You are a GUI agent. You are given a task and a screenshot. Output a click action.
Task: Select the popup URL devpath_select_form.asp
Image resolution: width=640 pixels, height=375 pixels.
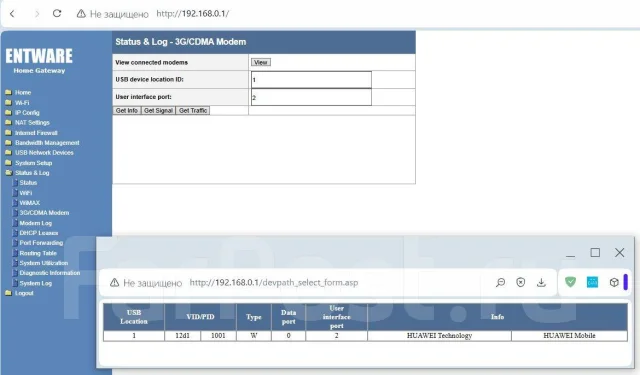click(x=273, y=282)
